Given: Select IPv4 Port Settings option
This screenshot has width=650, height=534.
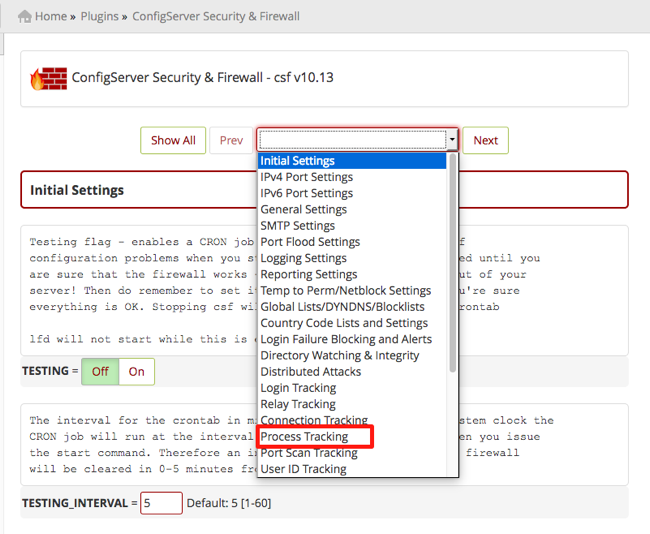Looking at the screenshot, I should [x=352, y=177].
